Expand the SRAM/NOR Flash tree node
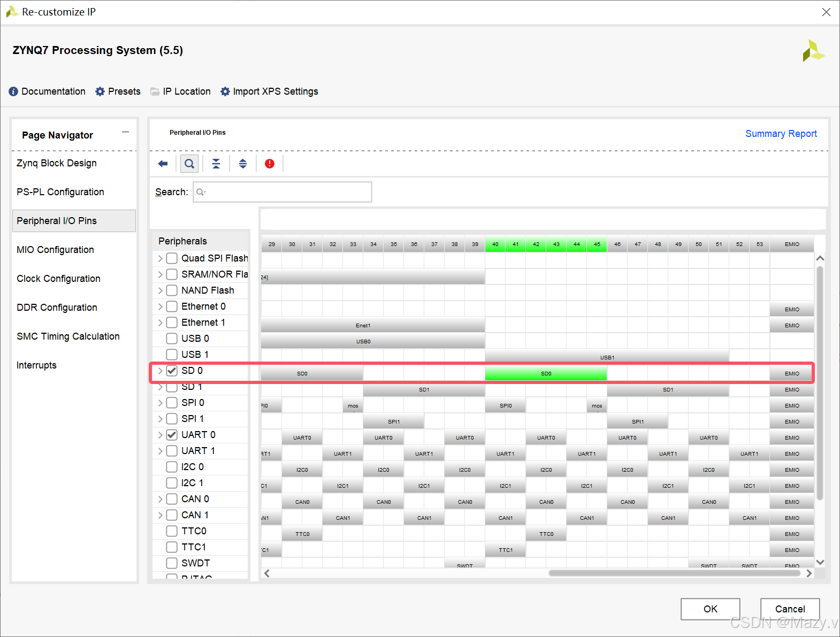This screenshot has width=840, height=637. [160, 274]
